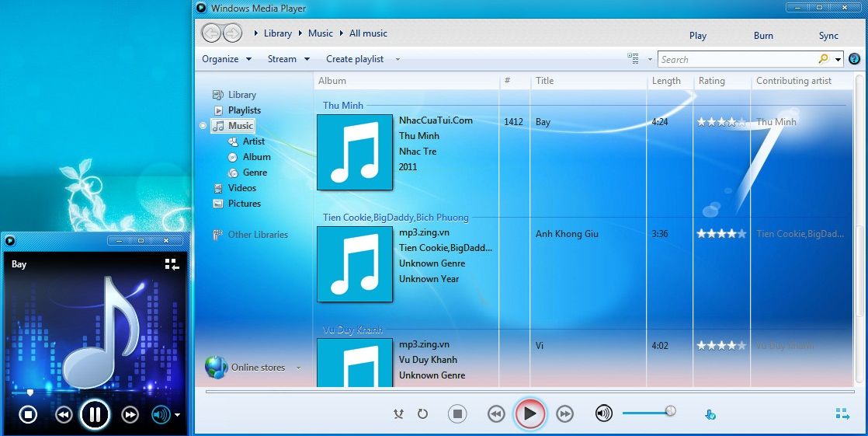Open the blue Help icon

855,59
